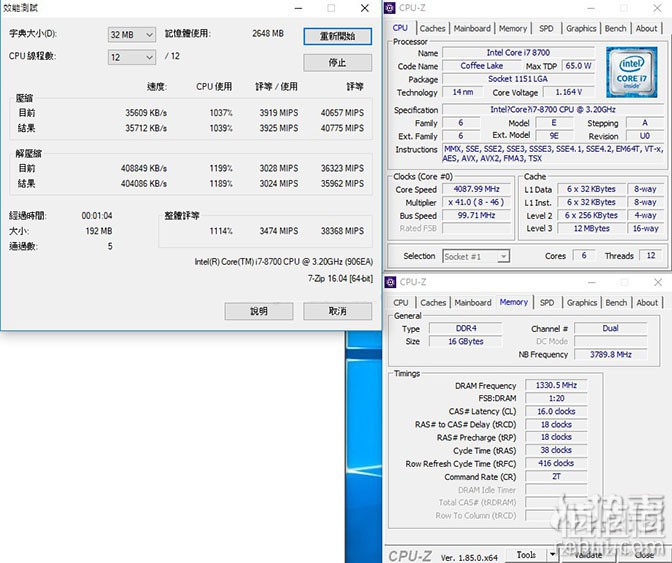Click the 取消 cancel button
This screenshot has height=563, width=672.
[338, 311]
